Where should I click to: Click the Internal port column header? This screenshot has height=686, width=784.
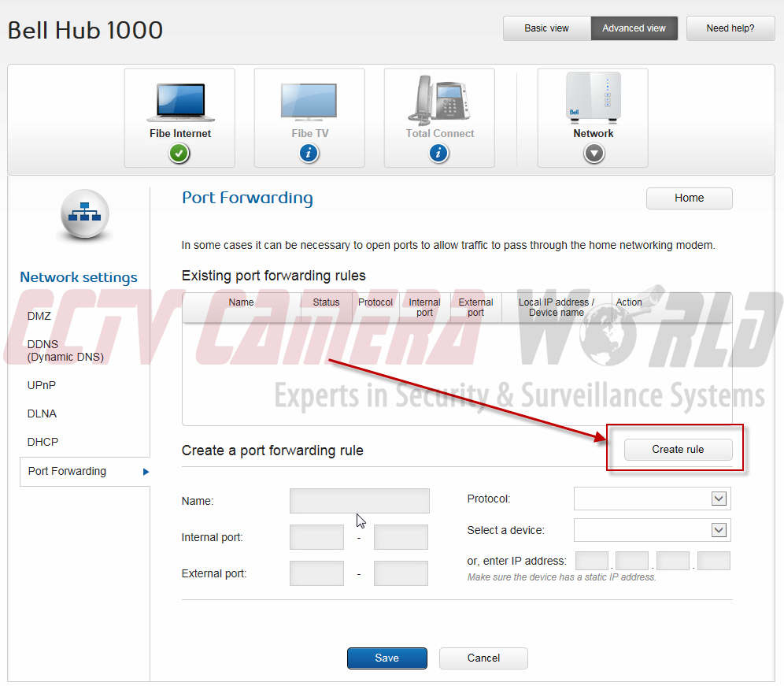click(424, 307)
